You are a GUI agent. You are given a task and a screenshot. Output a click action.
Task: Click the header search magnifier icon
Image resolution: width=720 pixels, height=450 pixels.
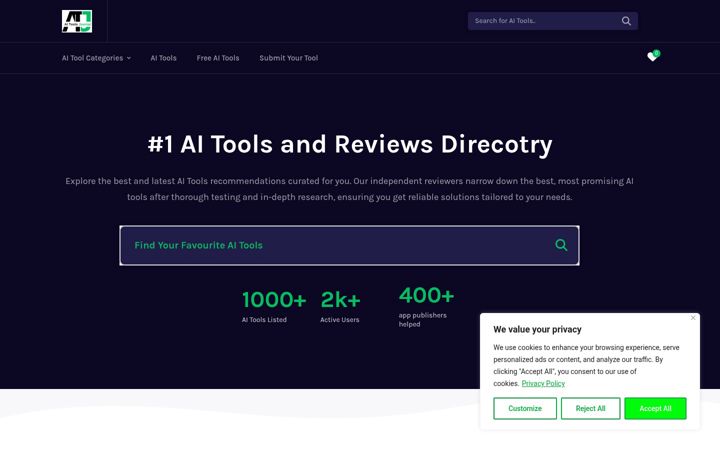626,21
